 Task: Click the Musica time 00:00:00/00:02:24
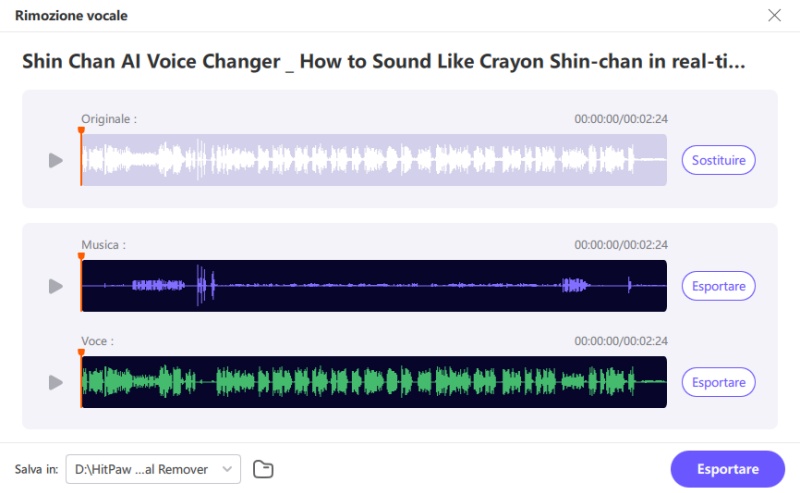coord(621,245)
